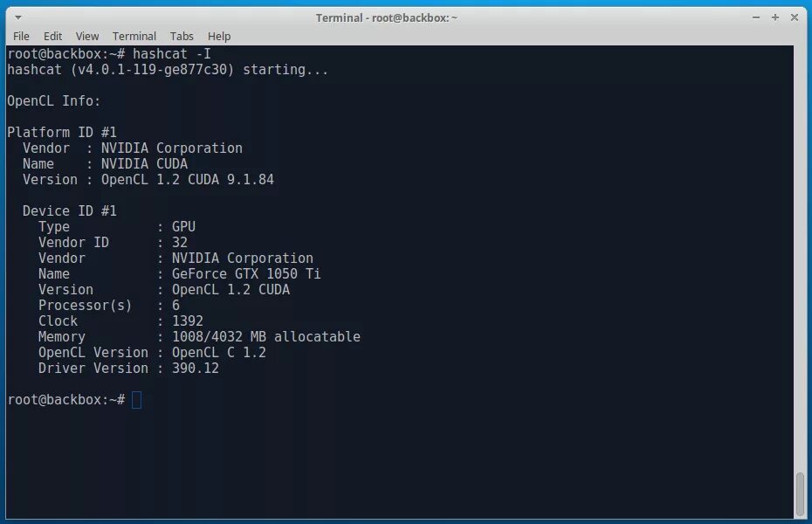The image size is (812, 524).
Task: Click the 'NVIDIA CUDA' name value
Action: click(x=144, y=163)
